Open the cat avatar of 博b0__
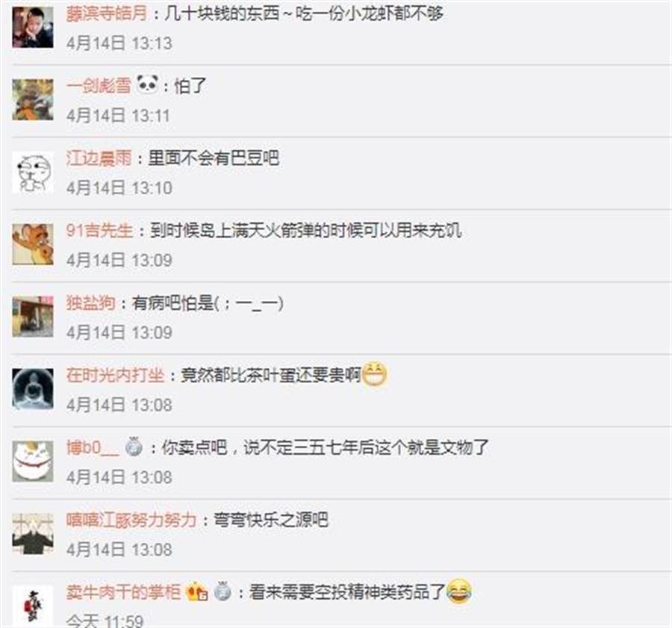672x628 pixels. pos(33,461)
